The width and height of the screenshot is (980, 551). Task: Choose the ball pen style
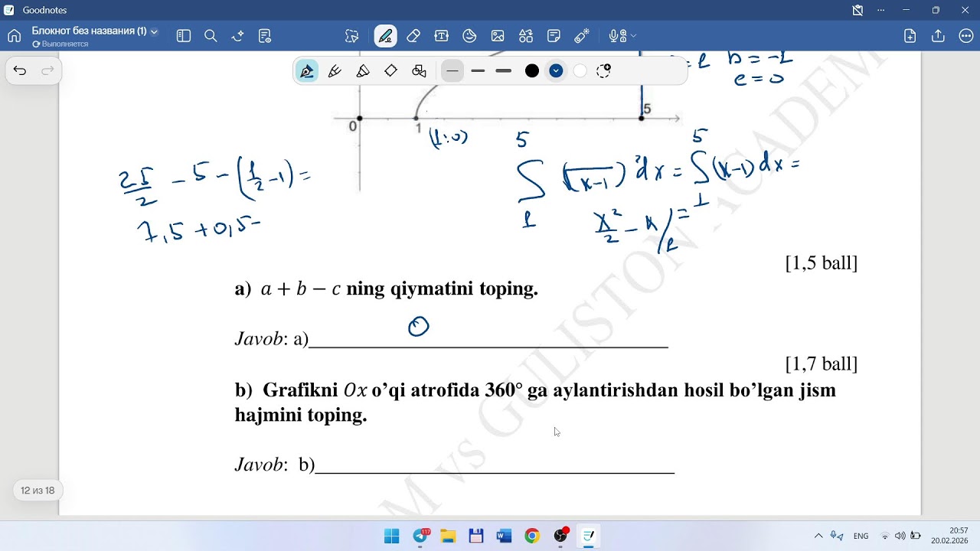[x=335, y=71]
